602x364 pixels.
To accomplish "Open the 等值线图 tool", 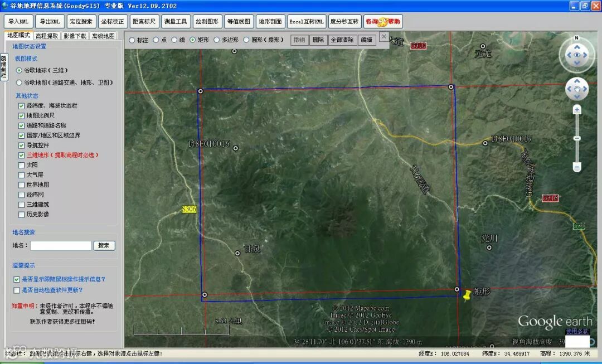I will 239,22.
